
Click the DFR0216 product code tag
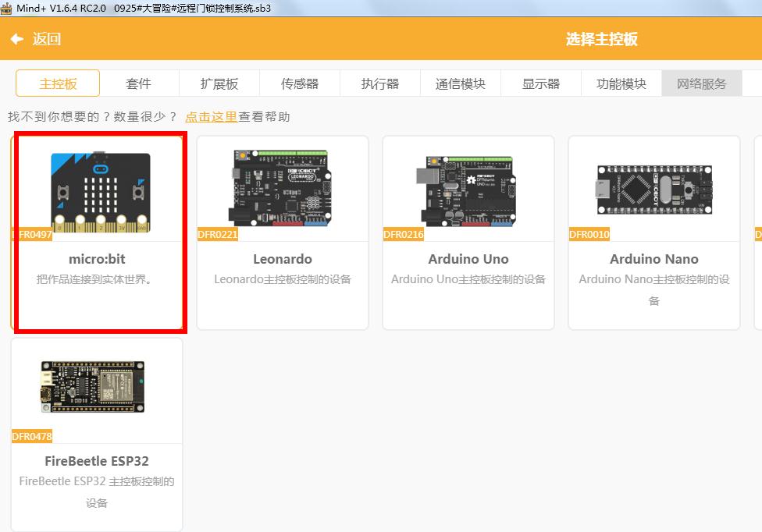[x=404, y=235]
